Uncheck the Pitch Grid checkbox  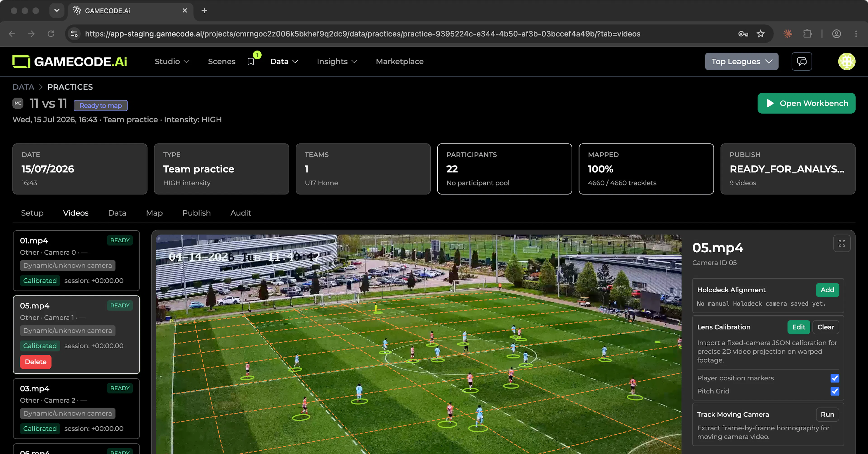pyautogui.click(x=835, y=391)
